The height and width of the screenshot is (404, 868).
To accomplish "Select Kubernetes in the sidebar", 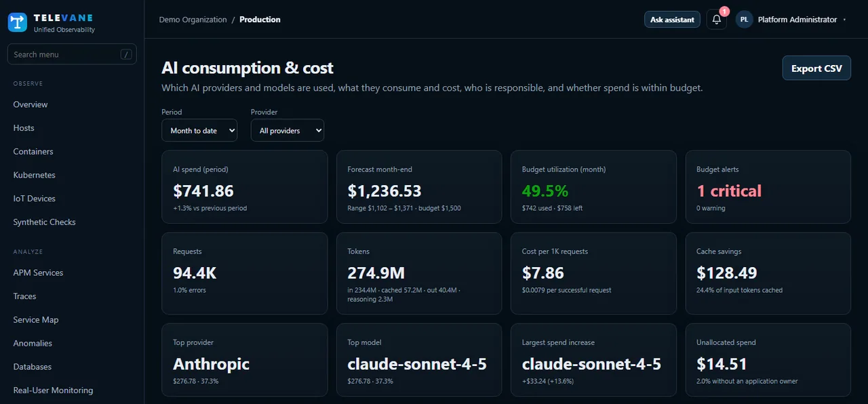I will (35, 175).
